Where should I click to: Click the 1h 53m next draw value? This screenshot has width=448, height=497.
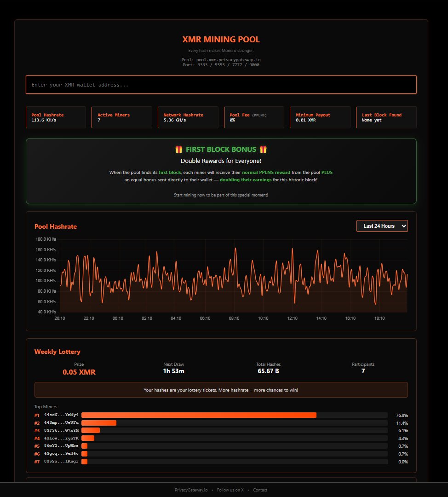pos(173,371)
